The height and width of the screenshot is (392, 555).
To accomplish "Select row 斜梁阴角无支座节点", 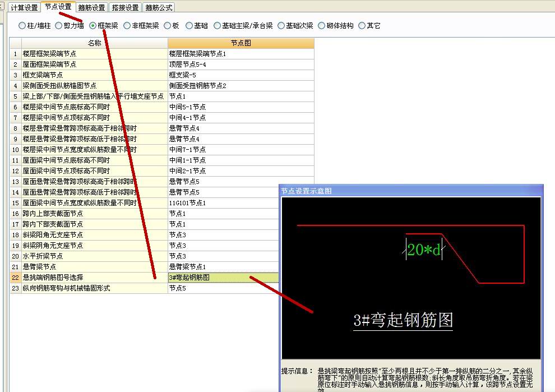I will click(x=95, y=246).
